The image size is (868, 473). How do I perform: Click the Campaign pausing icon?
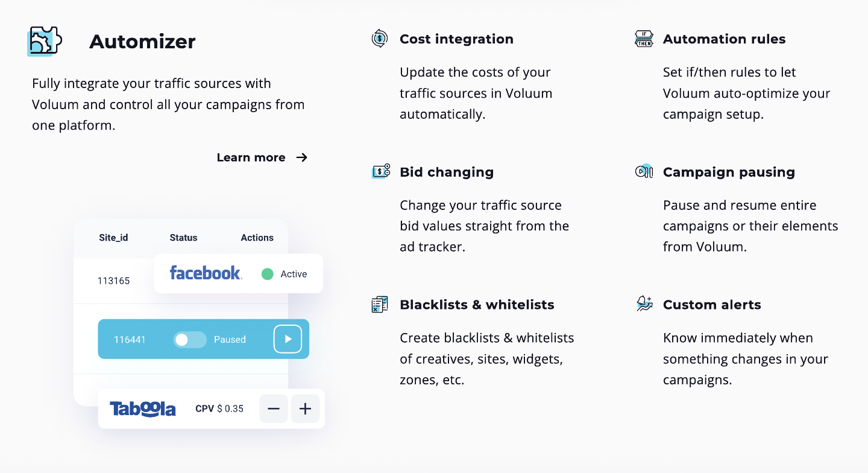[644, 172]
